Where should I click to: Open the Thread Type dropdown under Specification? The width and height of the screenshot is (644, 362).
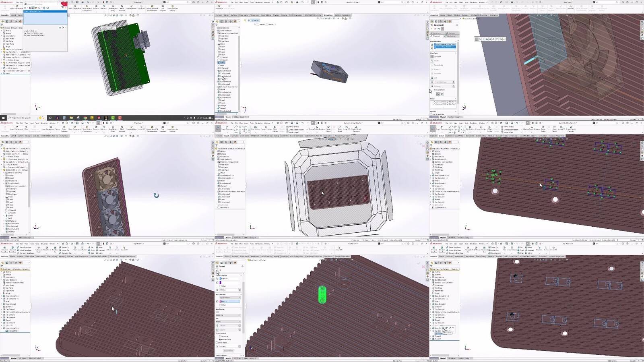click(228, 315)
